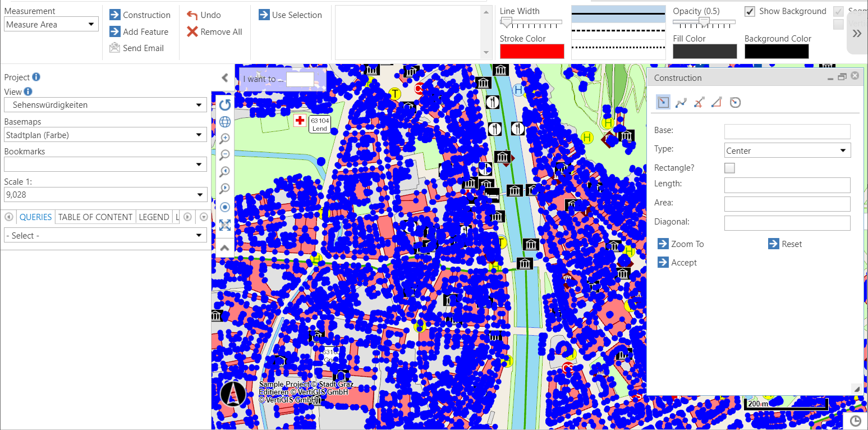Switch to the TABLE OF CONTENT tab
Screen dimensions: 868x430
click(95, 217)
